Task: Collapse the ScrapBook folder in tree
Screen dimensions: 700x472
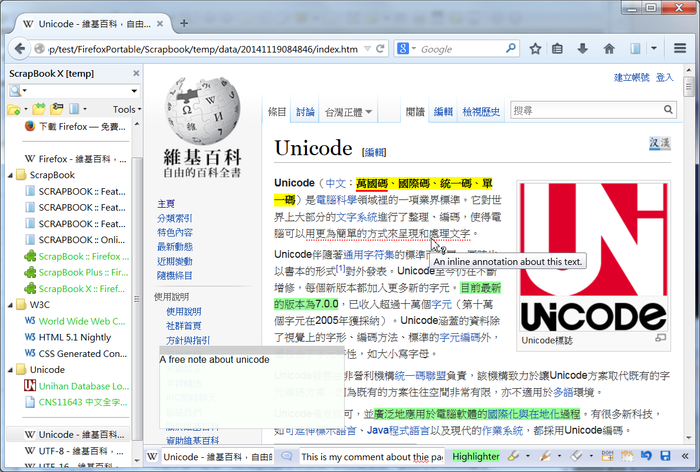Action: 10,175
